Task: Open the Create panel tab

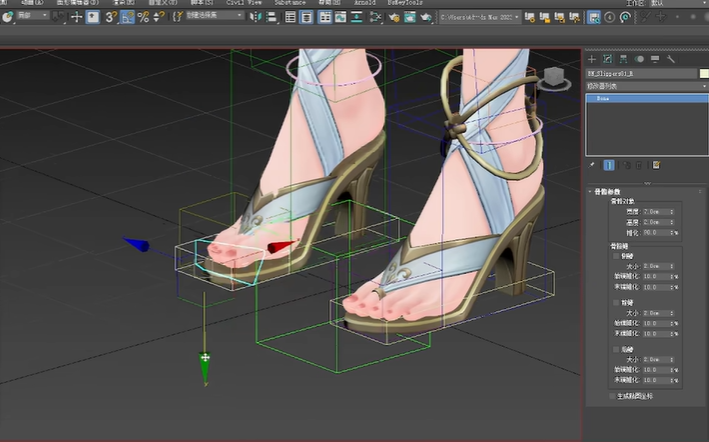Action: (591, 59)
